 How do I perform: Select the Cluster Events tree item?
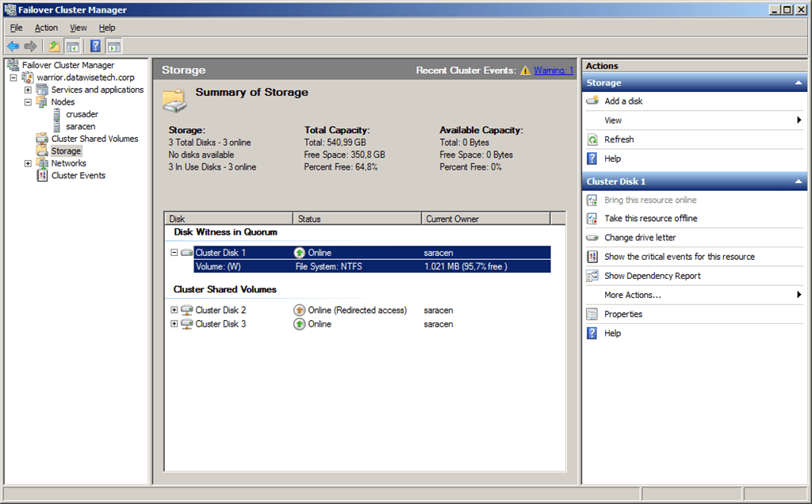pos(78,176)
